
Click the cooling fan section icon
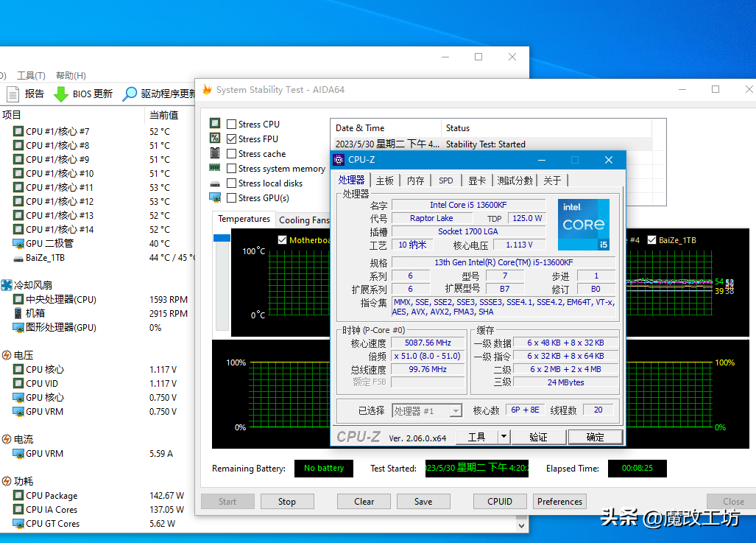tap(7, 285)
